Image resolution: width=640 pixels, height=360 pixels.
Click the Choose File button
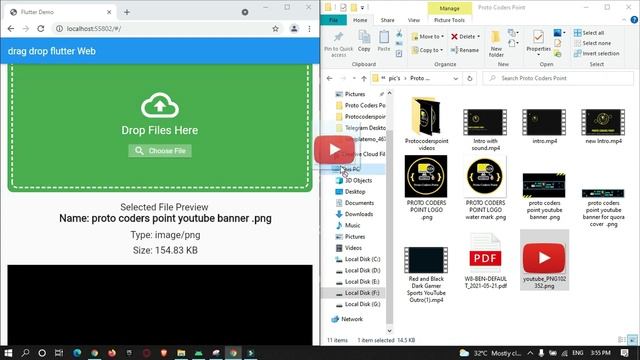(x=160, y=151)
